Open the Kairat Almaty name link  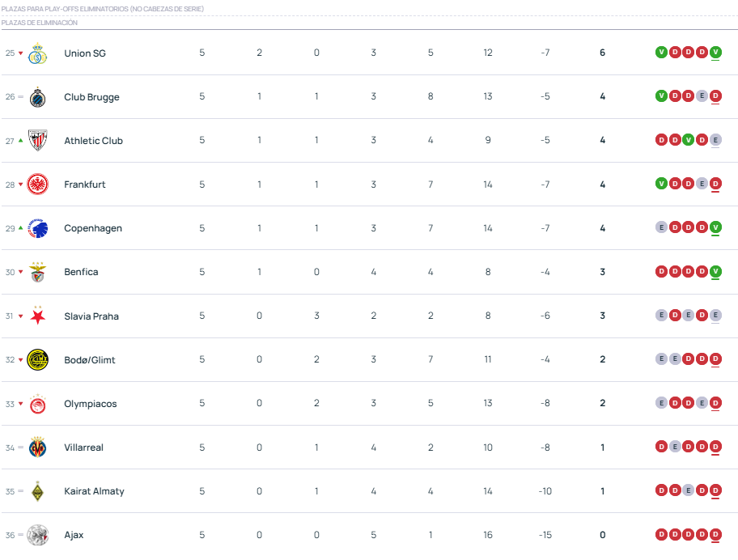(x=94, y=491)
